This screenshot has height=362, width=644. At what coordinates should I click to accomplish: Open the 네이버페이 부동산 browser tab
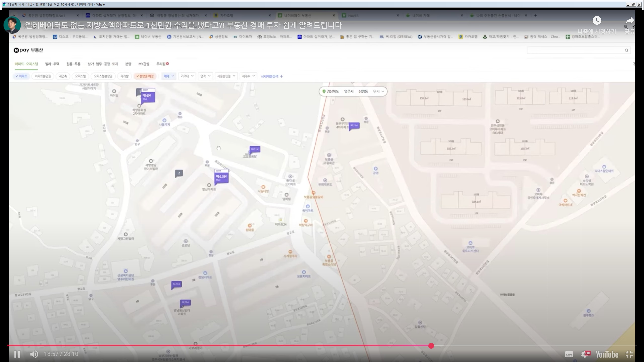[x=297, y=16]
